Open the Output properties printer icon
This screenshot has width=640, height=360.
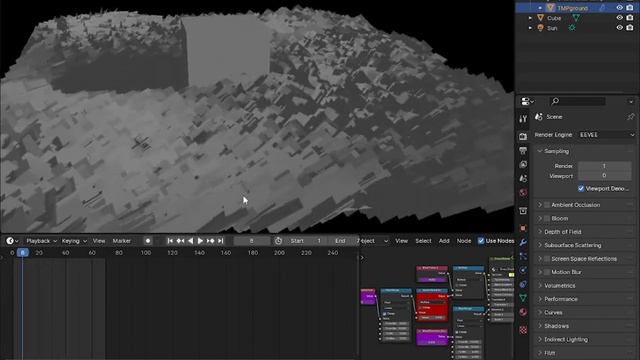pyautogui.click(x=523, y=150)
